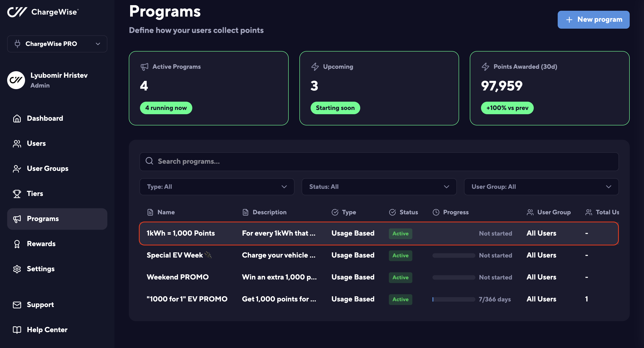Click Lyubomir Hristev profile avatar
644x348 pixels.
pos(16,80)
